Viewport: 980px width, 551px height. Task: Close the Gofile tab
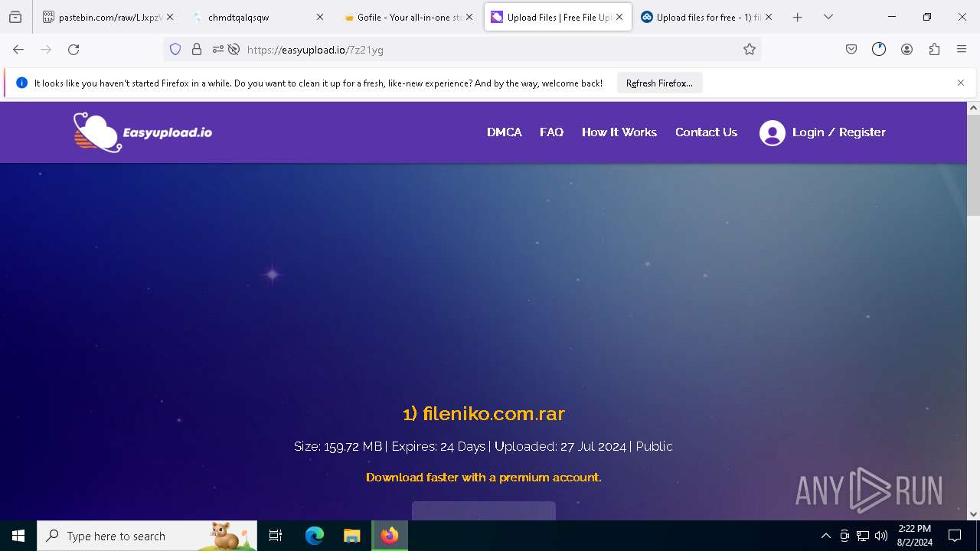pyautogui.click(x=469, y=17)
